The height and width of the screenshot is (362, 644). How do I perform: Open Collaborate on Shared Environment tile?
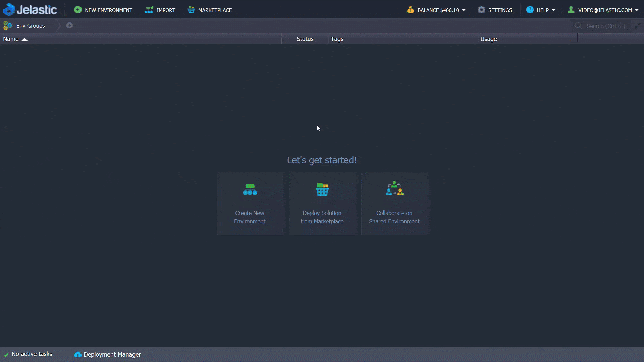[x=394, y=203]
